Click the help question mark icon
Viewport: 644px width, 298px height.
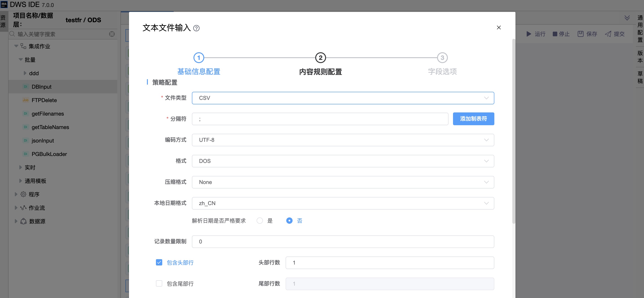(196, 28)
